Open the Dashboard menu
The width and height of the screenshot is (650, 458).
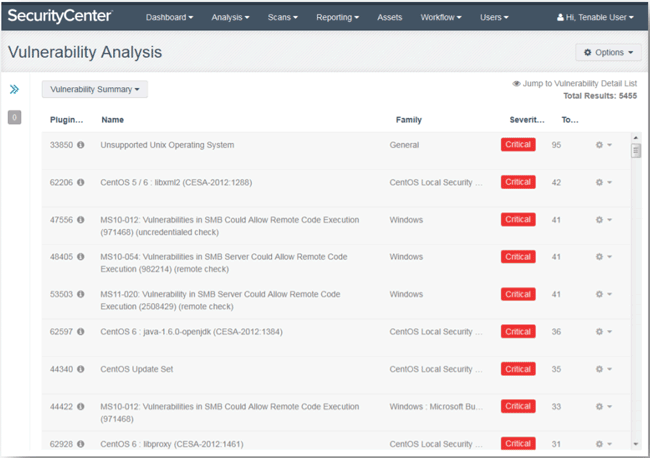click(x=169, y=17)
